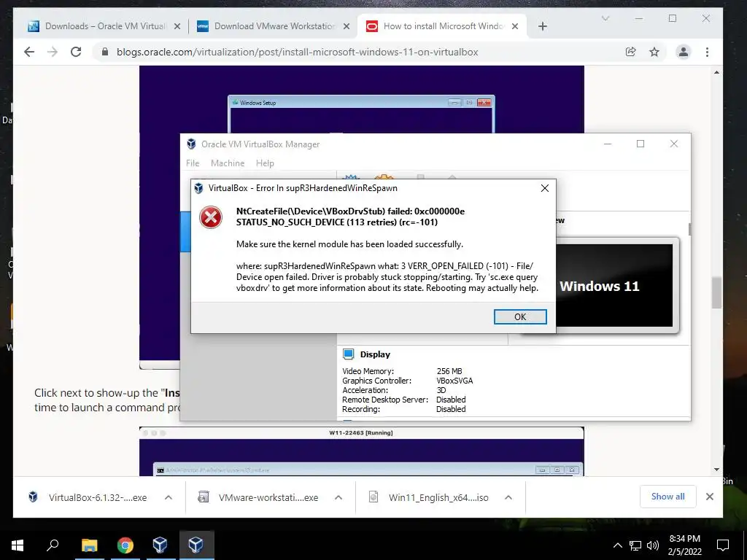Click the Chrome page scrollbar thumb
Image resolution: width=747 pixels, height=560 pixels.
pyautogui.click(x=716, y=292)
